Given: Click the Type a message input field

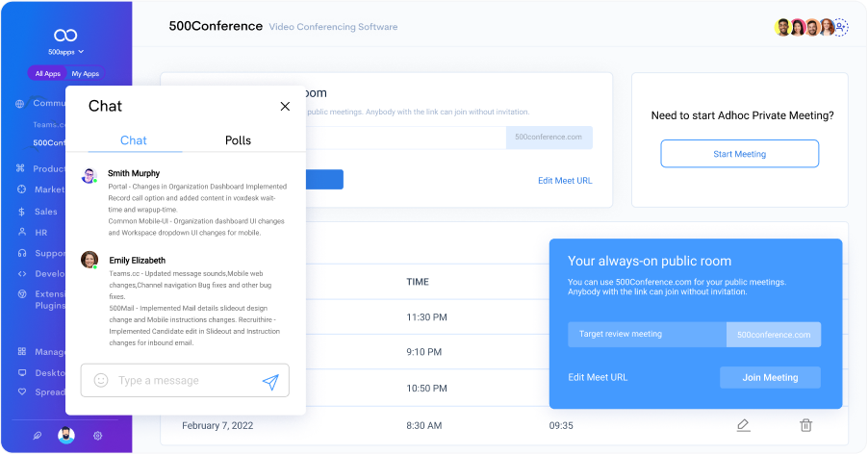Looking at the screenshot, I should point(183,381).
